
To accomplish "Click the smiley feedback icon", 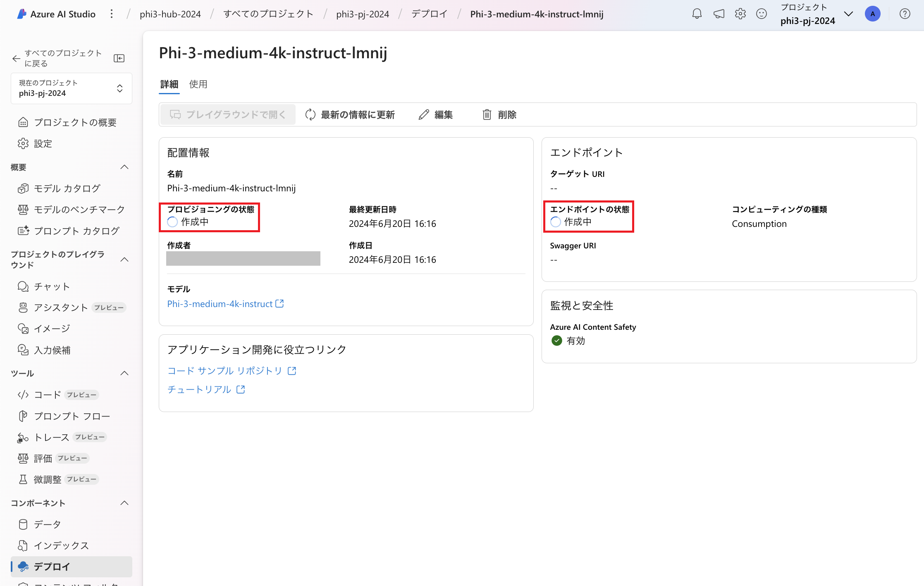I will (762, 14).
